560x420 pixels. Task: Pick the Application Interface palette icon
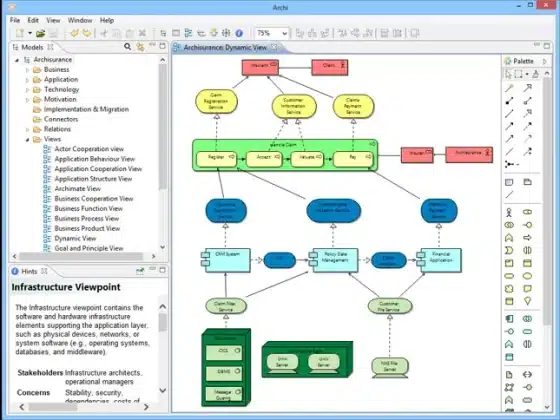pyautogui.click(x=509, y=331)
